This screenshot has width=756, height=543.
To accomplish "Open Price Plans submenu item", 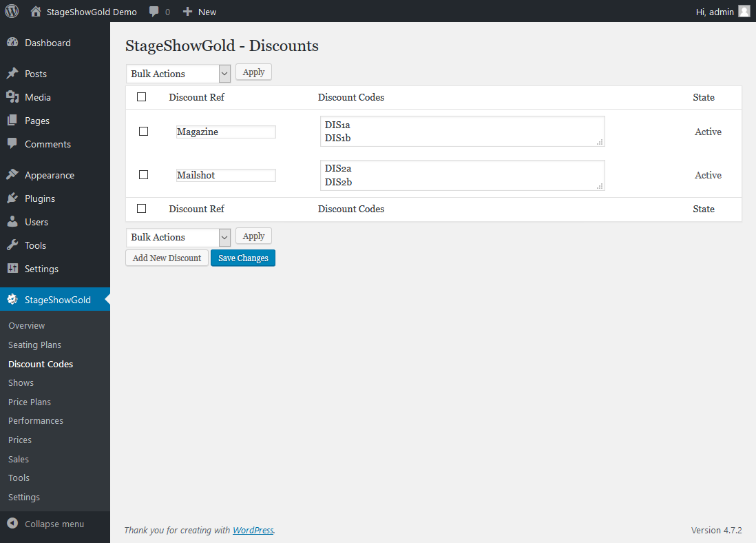I will coord(30,402).
